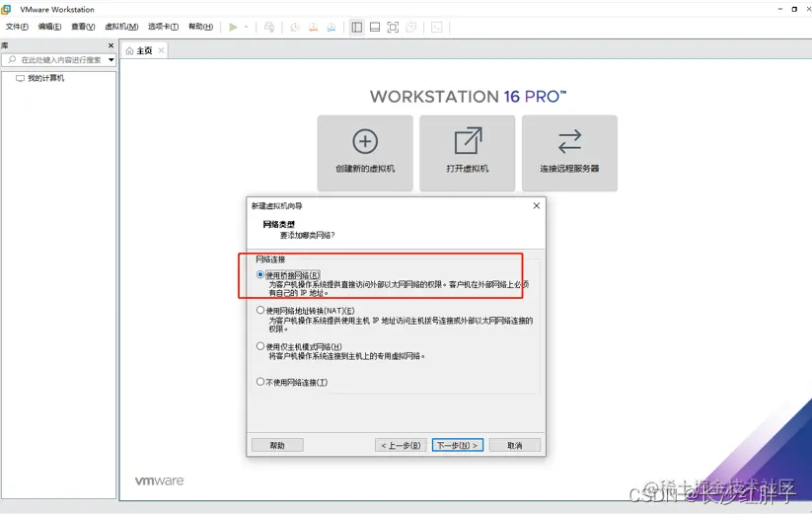Click the Full Screen mode icon
The image size is (812, 514).
click(x=393, y=27)
